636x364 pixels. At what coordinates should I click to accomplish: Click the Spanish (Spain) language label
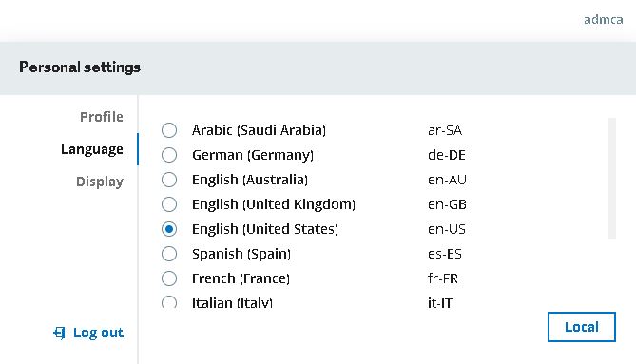click(241, 254)
